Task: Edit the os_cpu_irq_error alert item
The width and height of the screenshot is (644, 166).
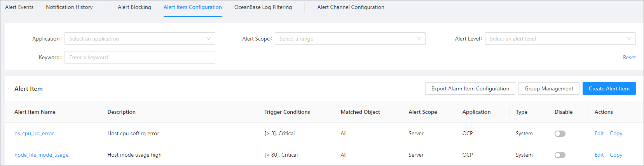Action: pos(599,133)
